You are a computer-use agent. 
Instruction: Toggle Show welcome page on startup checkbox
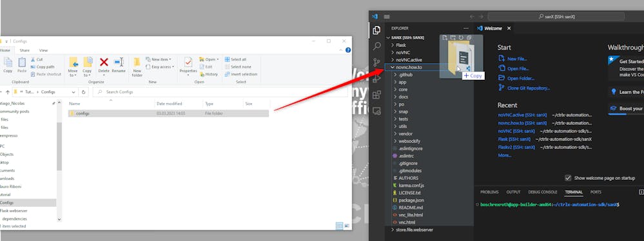(568, 178)
